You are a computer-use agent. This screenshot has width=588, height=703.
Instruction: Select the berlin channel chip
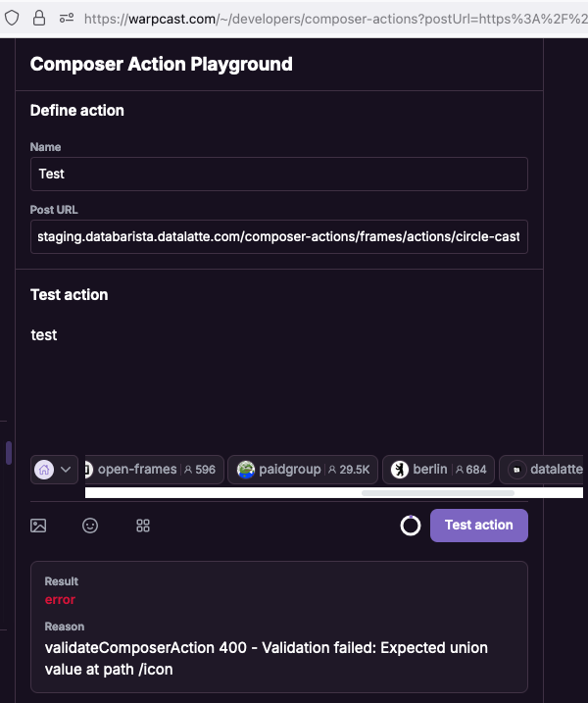click(438, 470)
